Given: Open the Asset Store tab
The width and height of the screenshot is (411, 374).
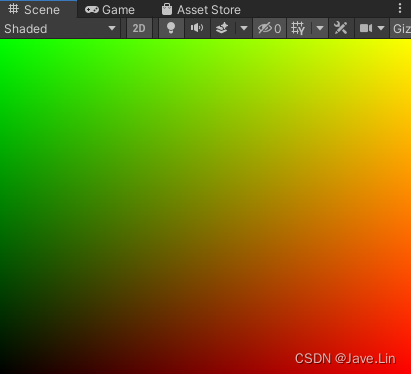Looking at the screenshot, I should tap(201, 10).
